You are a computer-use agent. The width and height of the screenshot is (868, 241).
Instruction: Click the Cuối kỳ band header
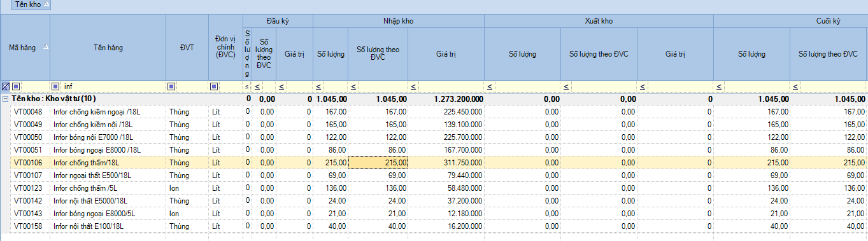[791, 21]
